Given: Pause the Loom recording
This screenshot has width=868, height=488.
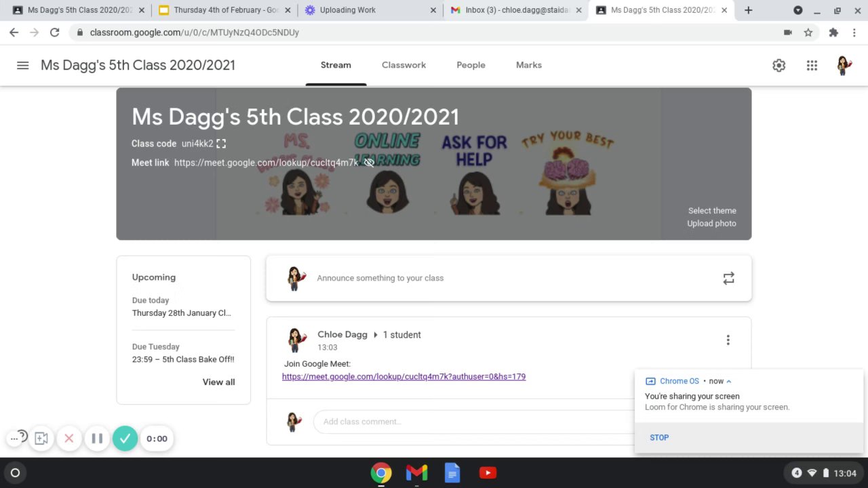Looking at the screenshot, I should (x=97, y=439).
